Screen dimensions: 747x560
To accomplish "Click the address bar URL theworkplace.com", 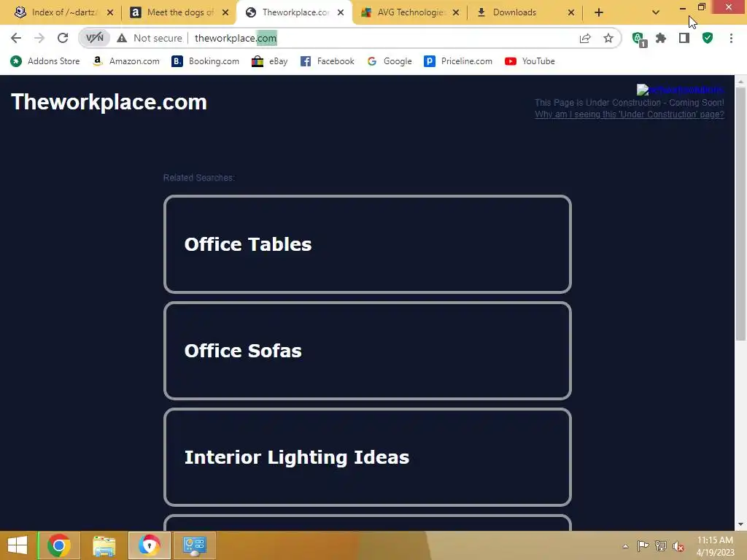I will point(236,38).
